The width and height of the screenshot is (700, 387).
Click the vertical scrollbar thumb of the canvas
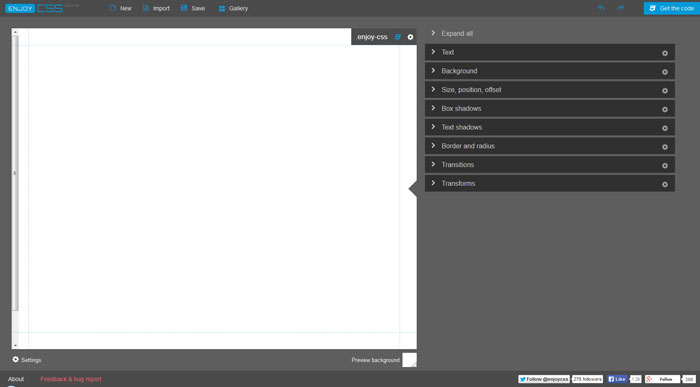[15, 173]
